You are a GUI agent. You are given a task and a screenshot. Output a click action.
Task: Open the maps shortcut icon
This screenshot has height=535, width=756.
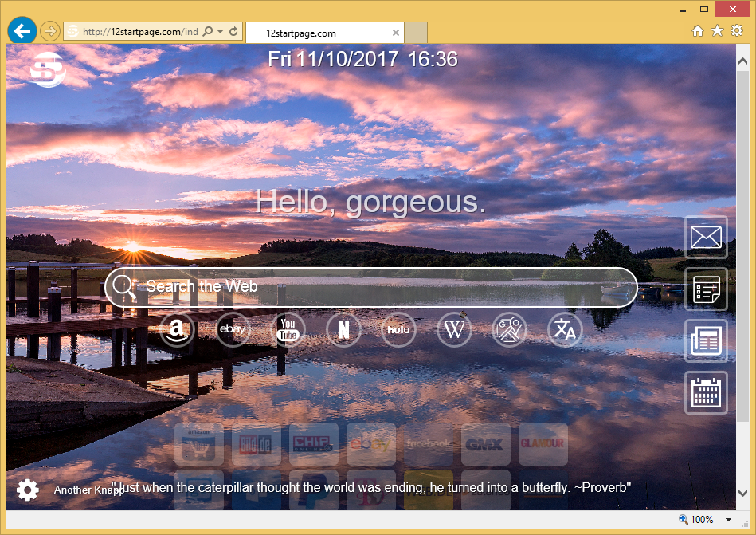tap(509, 330)
